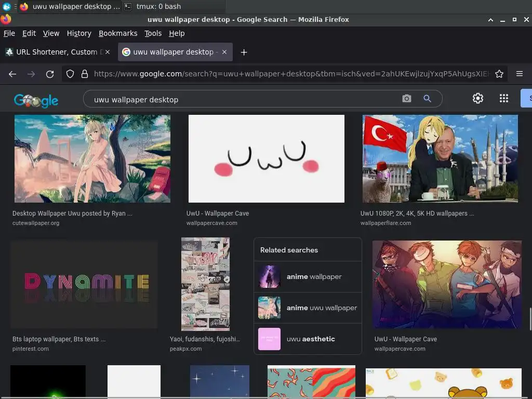The width and height of the screenshot is (532, 399).
Task: View site security via padlock icon
Action: pos(85,74)
